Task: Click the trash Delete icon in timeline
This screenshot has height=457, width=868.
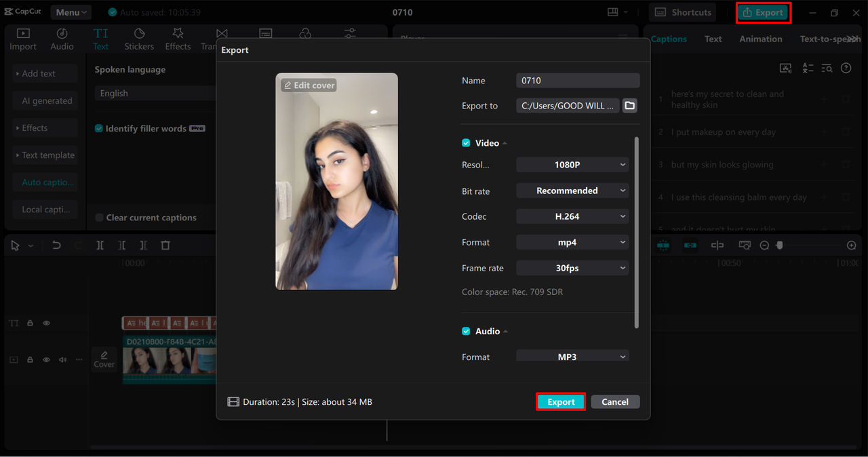Action: (165, 245)
